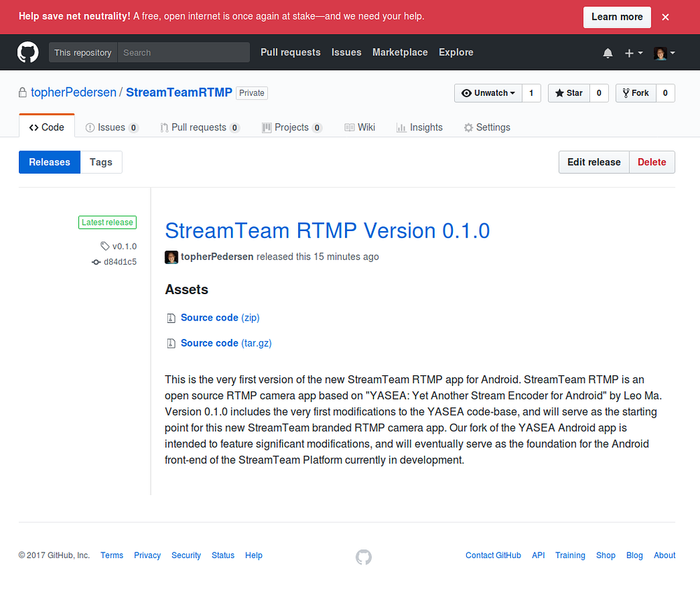
Task: Open the Shop footer link
Action: coord(605,555)
